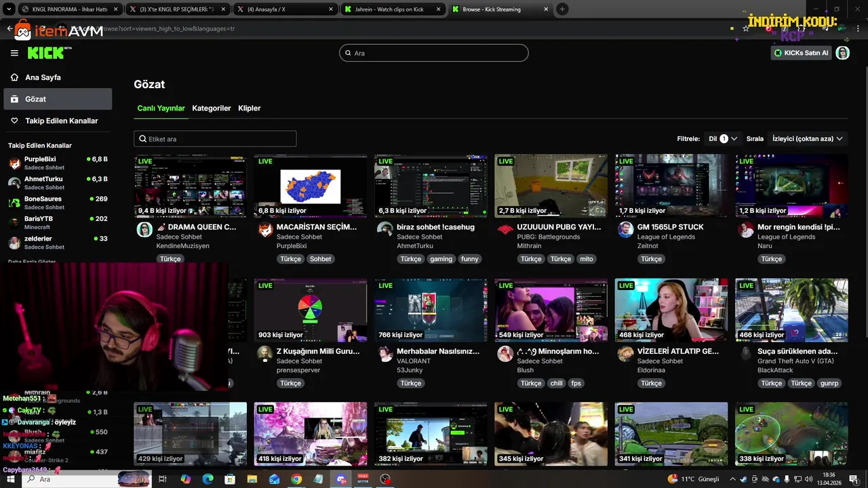Image resolution: width=868 pixels, height=488 pixels.
Task: Click the chill tag under Minnoşlarım stream
Action: [557, 383]
